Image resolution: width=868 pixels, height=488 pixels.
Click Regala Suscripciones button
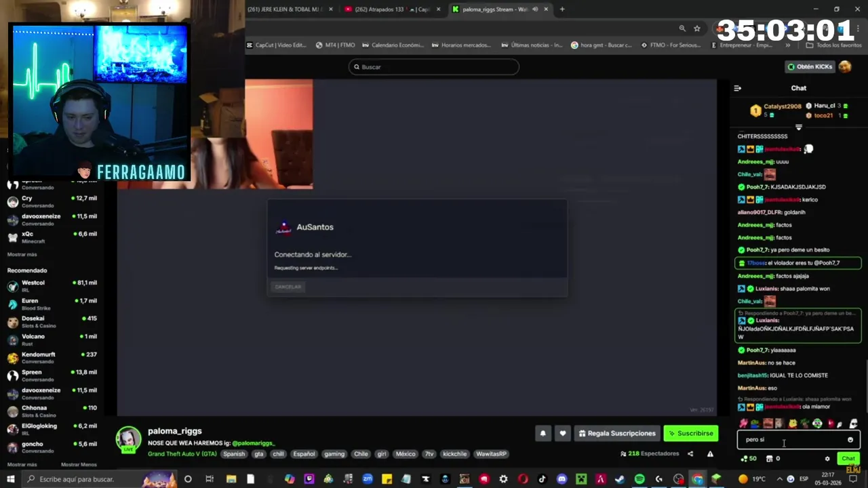617,434
